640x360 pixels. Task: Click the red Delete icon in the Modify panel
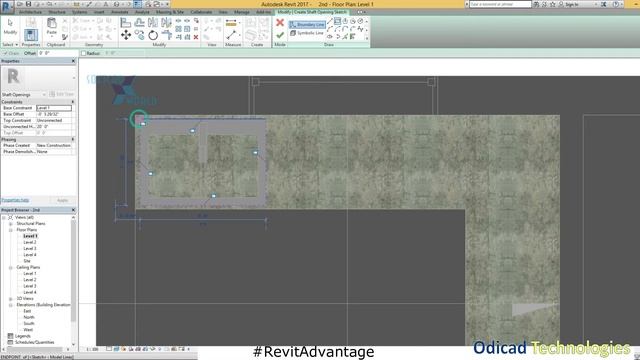[x=196, y=37]
